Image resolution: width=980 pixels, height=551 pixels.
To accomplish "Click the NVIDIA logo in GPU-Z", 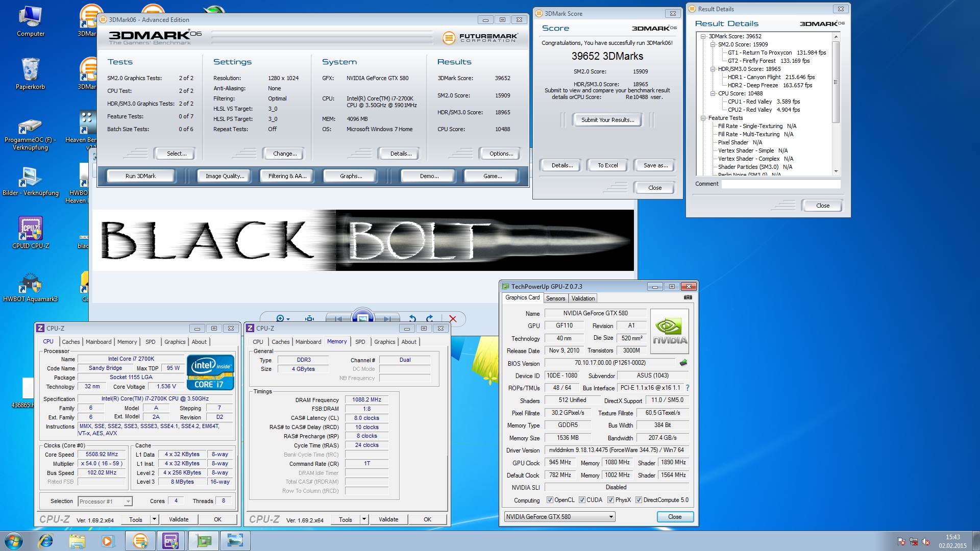I will pos(670,332).
